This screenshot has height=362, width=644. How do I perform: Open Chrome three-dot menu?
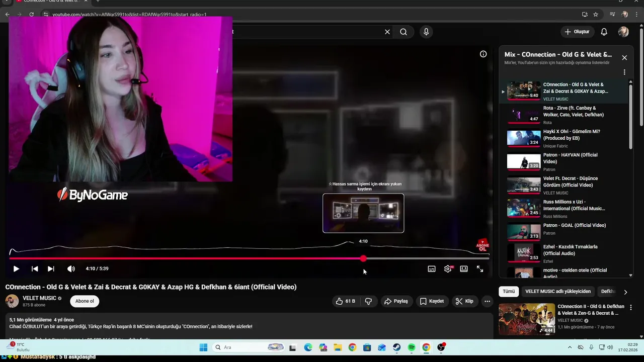click(x=636, y=15)
